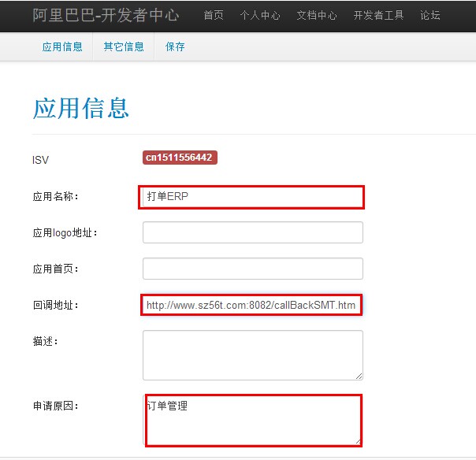Click inside the 描述 text area
The width and height of the screenshot is (476, 460).
tap(252, 354)
